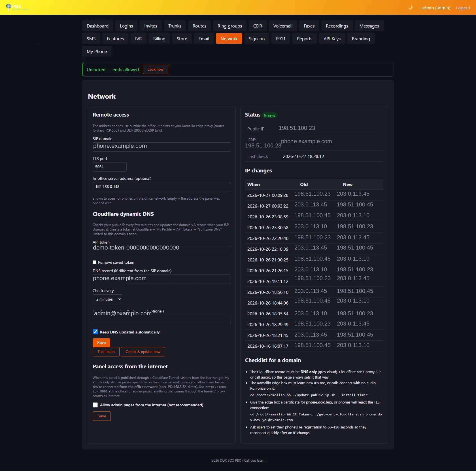Click the PBX logo
The image size is (476, 471).
point(17,7)
